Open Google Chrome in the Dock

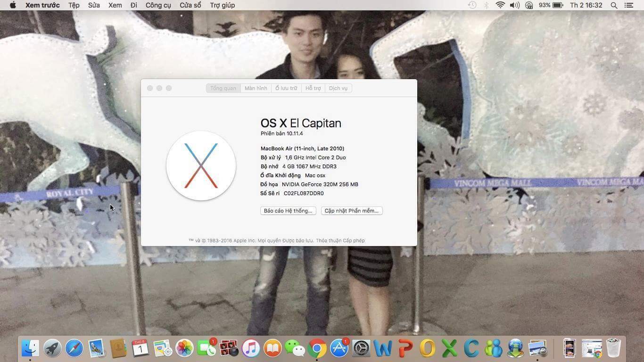[317, 348]
